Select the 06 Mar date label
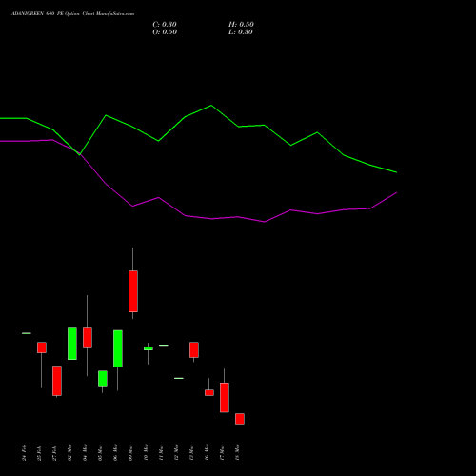The image size is (476, 476). (x=116, y=452)
